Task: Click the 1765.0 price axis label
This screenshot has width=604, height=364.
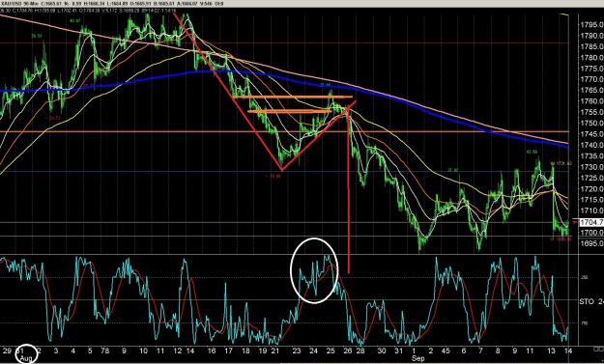Action: (592, 91)
